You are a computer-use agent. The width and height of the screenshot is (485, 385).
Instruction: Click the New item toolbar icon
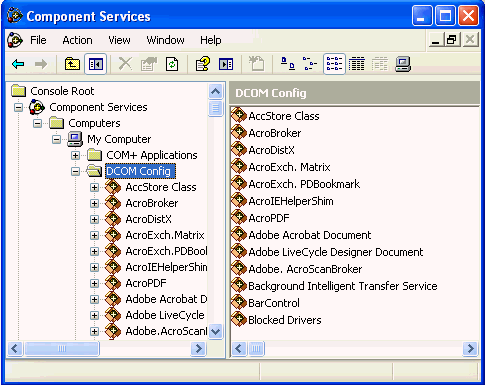point(256,63)
